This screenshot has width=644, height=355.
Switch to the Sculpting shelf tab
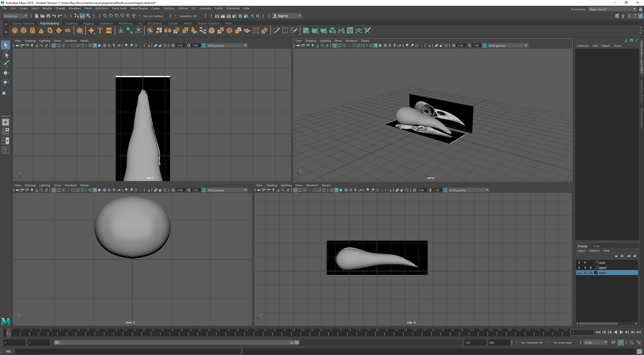(x=71, y=23)
